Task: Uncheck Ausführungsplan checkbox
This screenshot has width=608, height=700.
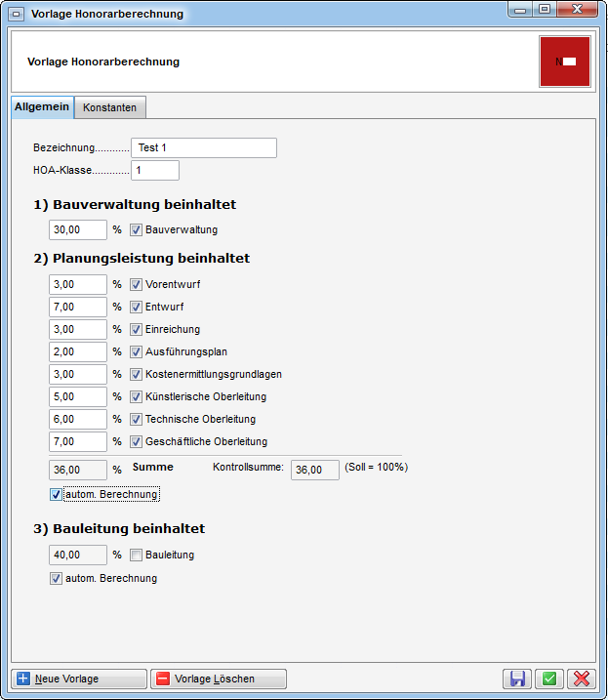Action: [136, 351]
